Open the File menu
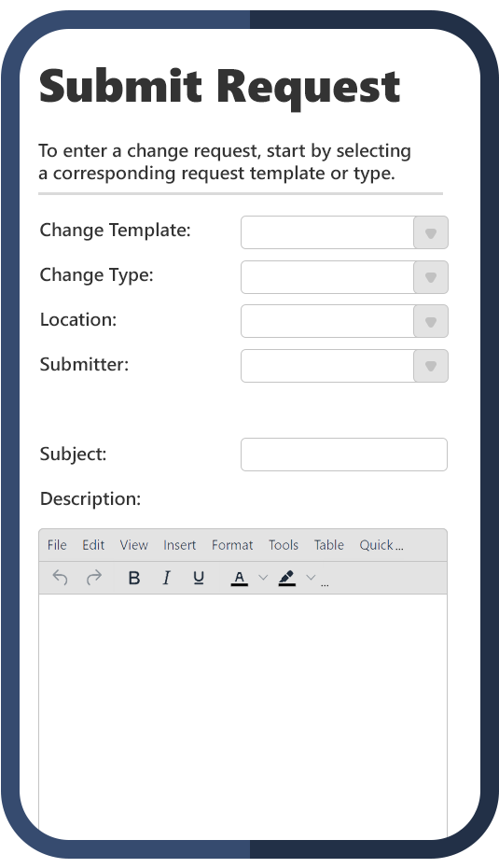 pyautogui.click(x=57, y=545)
